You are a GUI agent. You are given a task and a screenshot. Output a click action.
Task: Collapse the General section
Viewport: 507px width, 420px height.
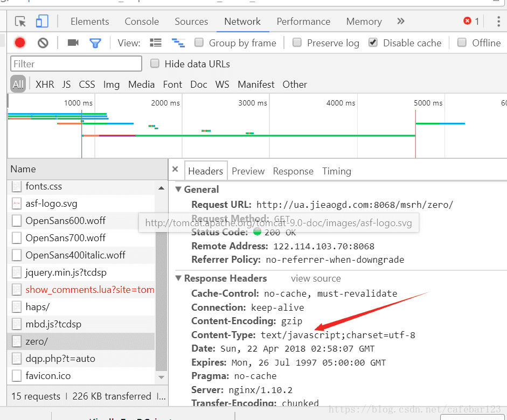pos(178,189)
